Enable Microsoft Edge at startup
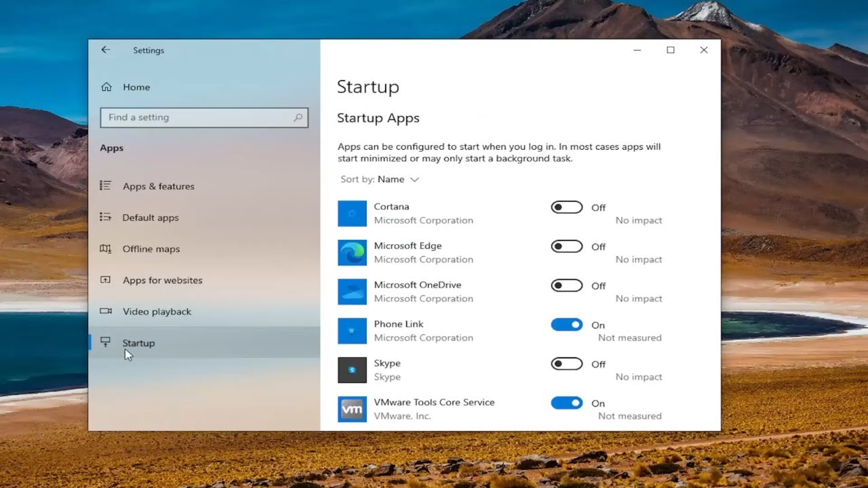868x488 pixels. point(567,247)
